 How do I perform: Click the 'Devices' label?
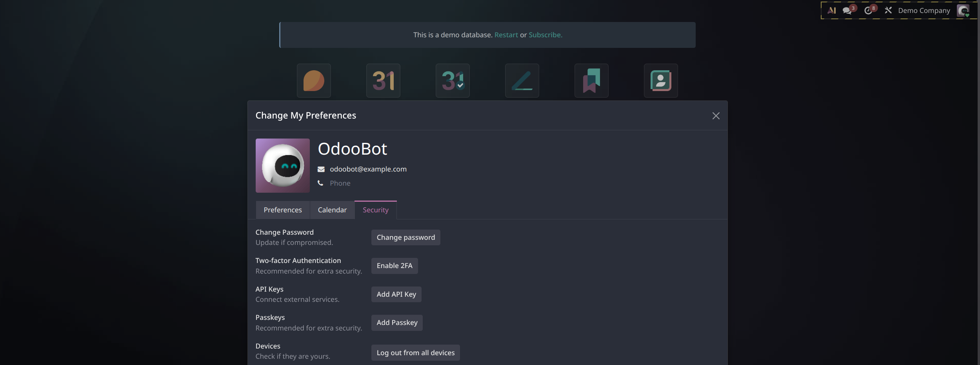click(268, 346)
